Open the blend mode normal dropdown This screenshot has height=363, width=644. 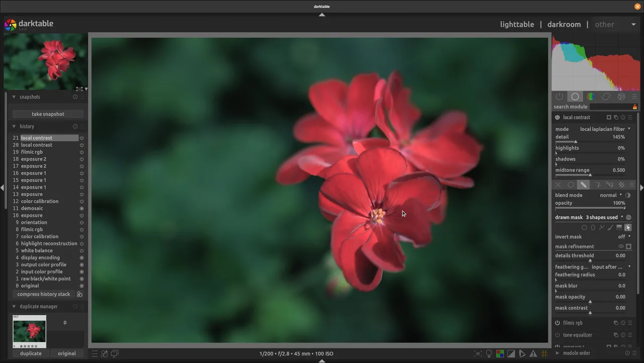pyautogui.click(x=611, y=195)
